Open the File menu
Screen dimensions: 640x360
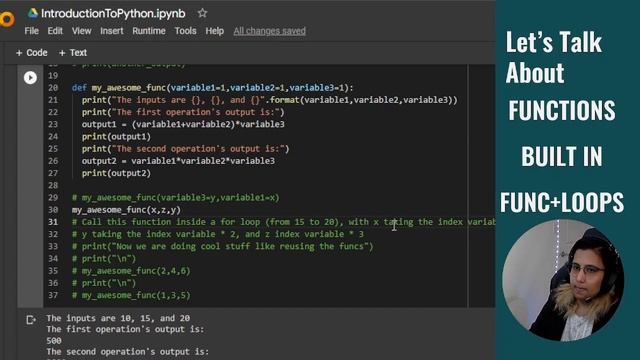click(31, 31)
